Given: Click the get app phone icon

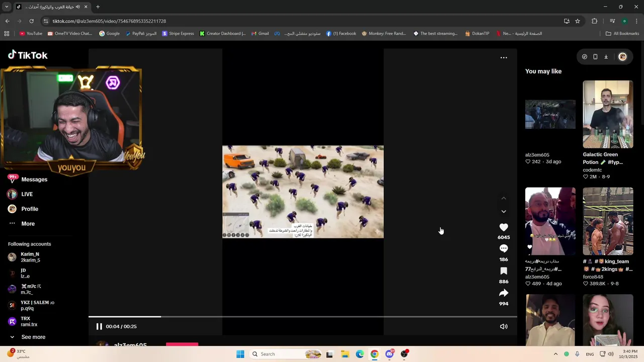Looking at the screenshot, I should 595,57.
